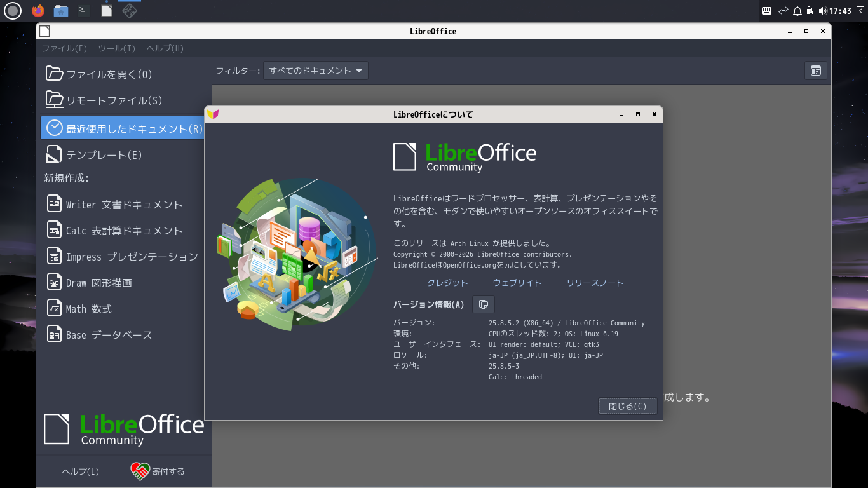868x488 pixels.
Task: Open the ファイル(F) menu
Action: point(64,48)
